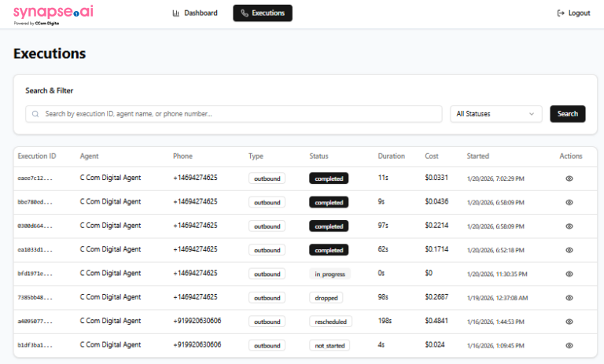
Task: Open the dropped execution's eye icon
Action: (x=569, y=298)
